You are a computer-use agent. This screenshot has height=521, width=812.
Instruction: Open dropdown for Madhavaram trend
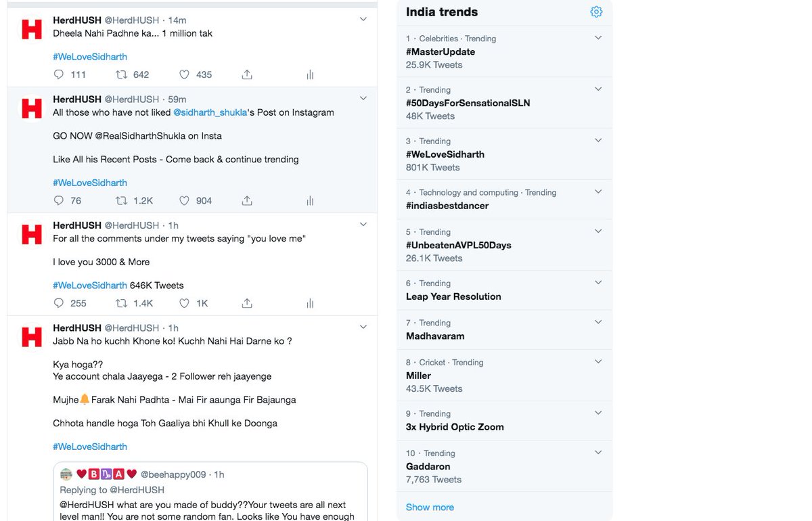598,322
